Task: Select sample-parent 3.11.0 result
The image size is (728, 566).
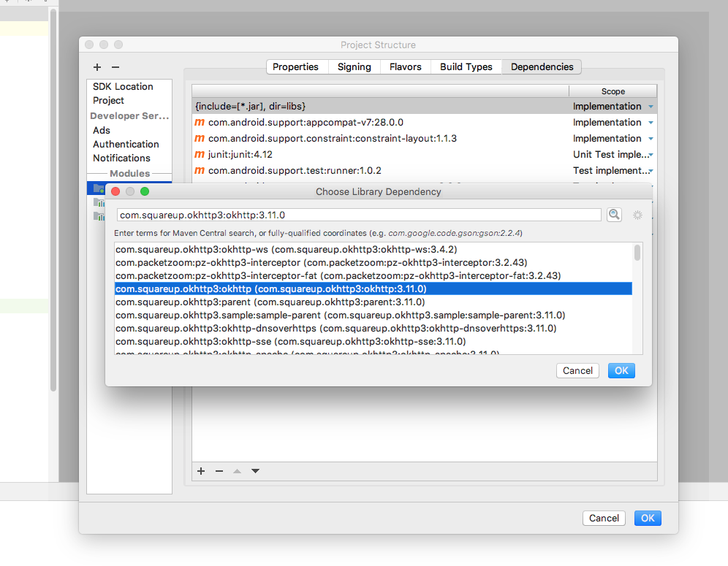Action: [374, 315]
